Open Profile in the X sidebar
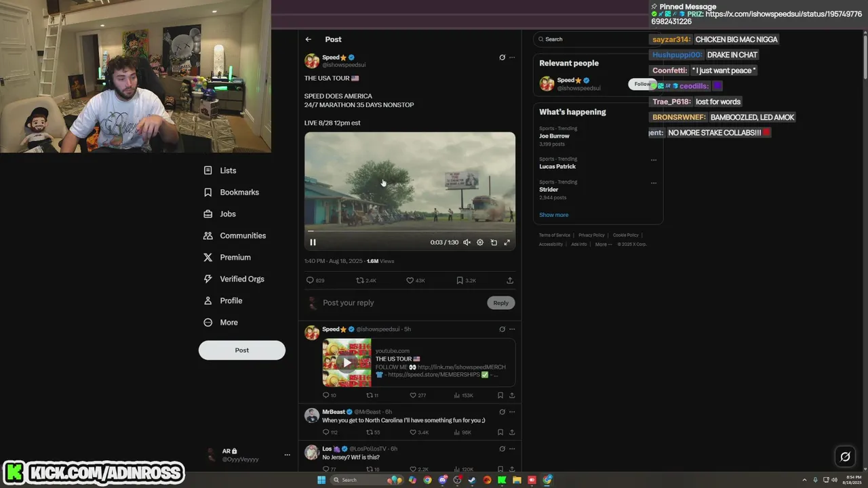The image size is (868, 488). pyautogui.click(x=223, y=301)
